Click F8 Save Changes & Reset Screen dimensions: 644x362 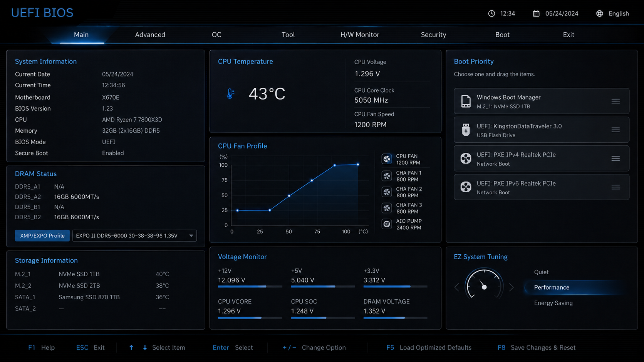coord(537,347)
